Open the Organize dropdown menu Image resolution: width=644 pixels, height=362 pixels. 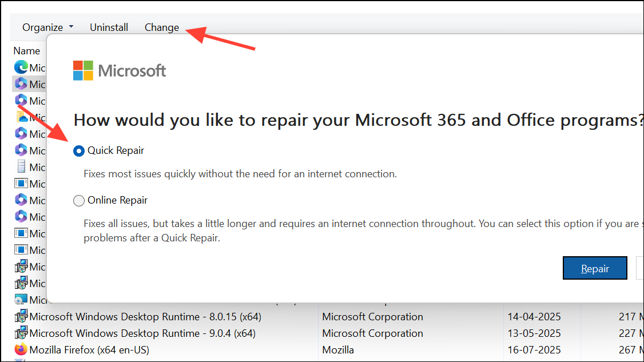48,27
